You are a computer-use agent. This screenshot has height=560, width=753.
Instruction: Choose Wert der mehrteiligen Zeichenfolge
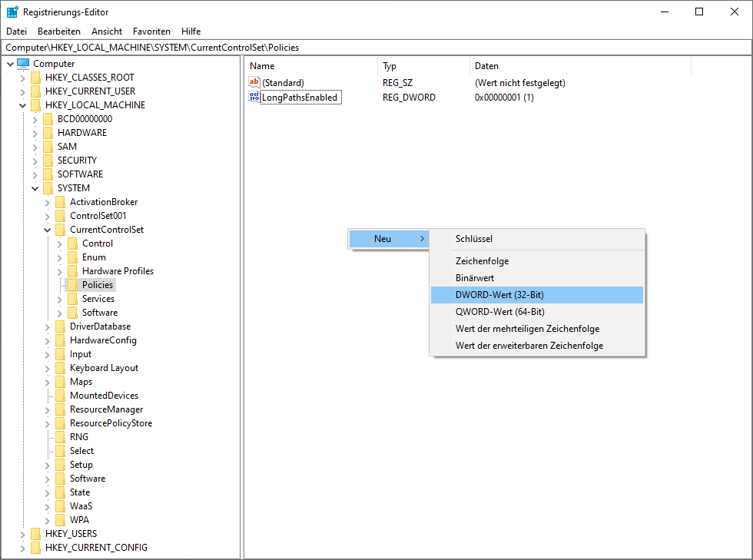point(537,329)
